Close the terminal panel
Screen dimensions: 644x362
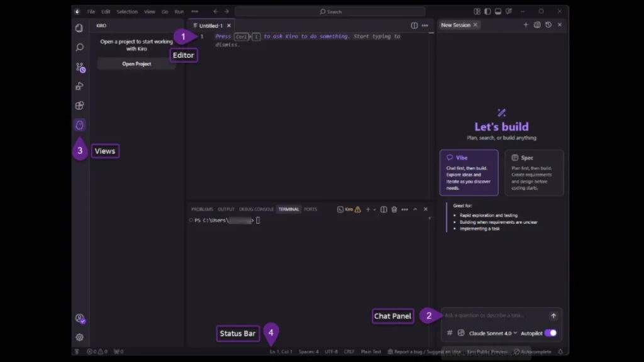(426, 209)
